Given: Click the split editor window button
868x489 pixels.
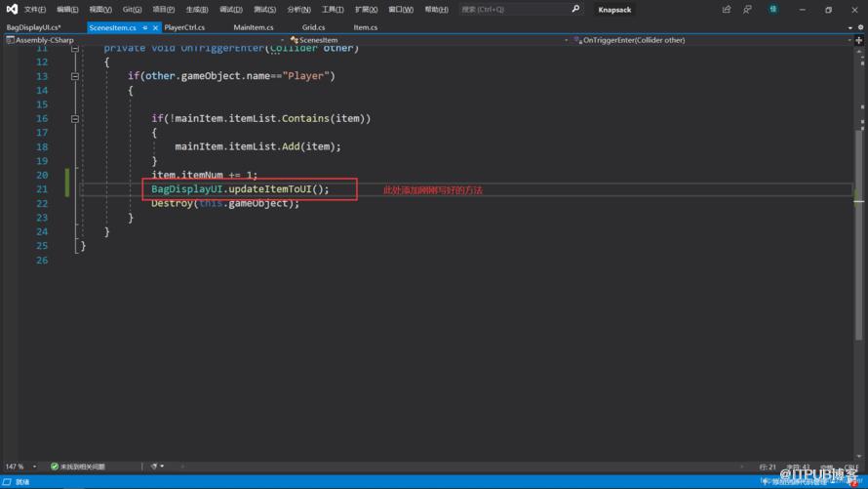Looking at the screenshot, I should 859,40.
